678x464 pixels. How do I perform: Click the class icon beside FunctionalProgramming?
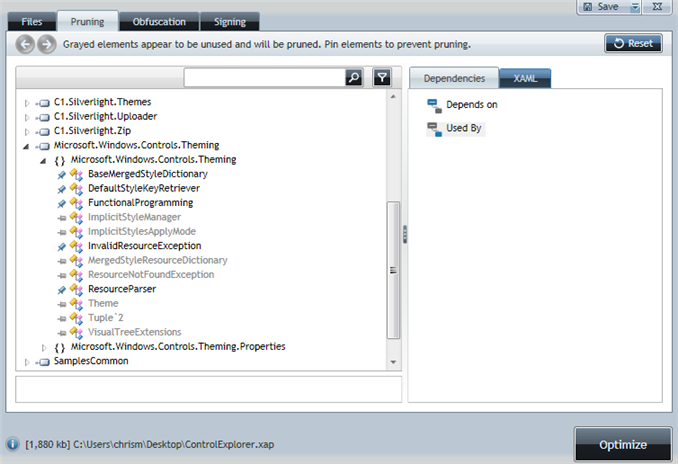point(76,203)
